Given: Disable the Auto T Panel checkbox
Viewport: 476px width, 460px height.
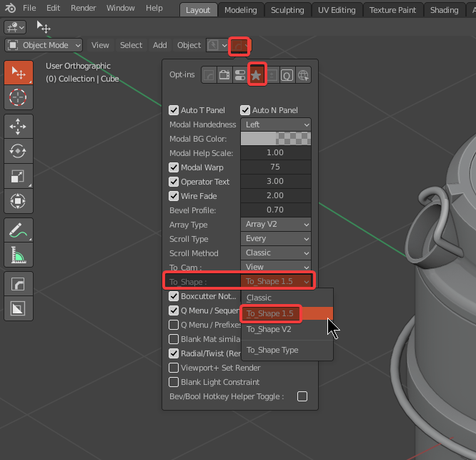Looking at the screenshot, I should tap(174, 110).
